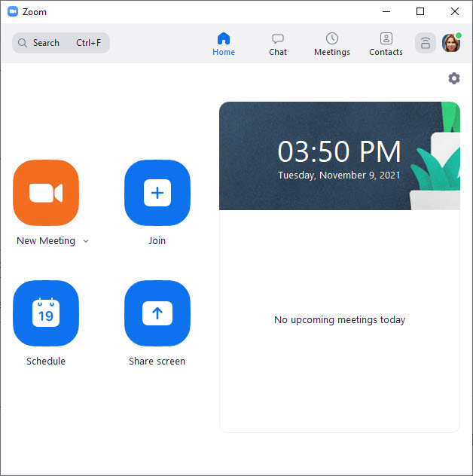Screen dimensions: 473x476
Task: Go to the Meetings tab
Action: pos(332,44)
